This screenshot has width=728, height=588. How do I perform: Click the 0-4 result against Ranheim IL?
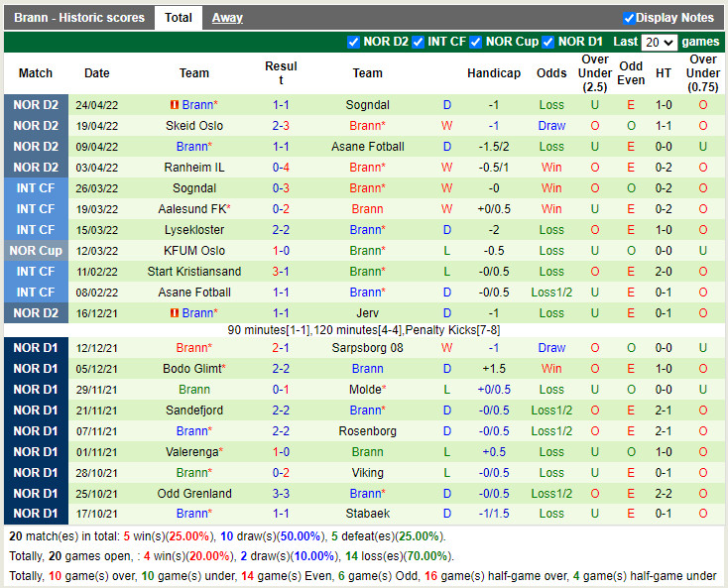point(281,167)
